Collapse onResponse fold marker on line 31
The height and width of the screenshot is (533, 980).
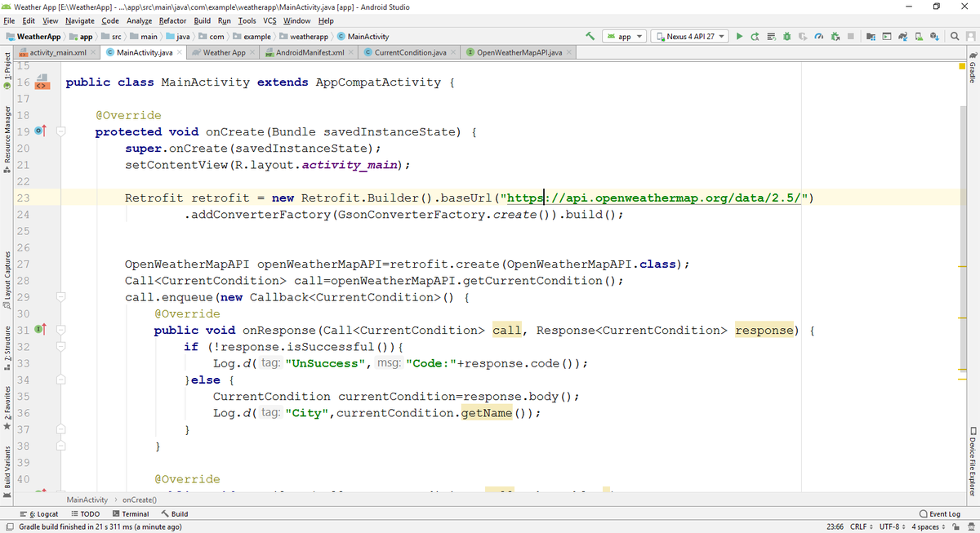[x=62, y=330]
